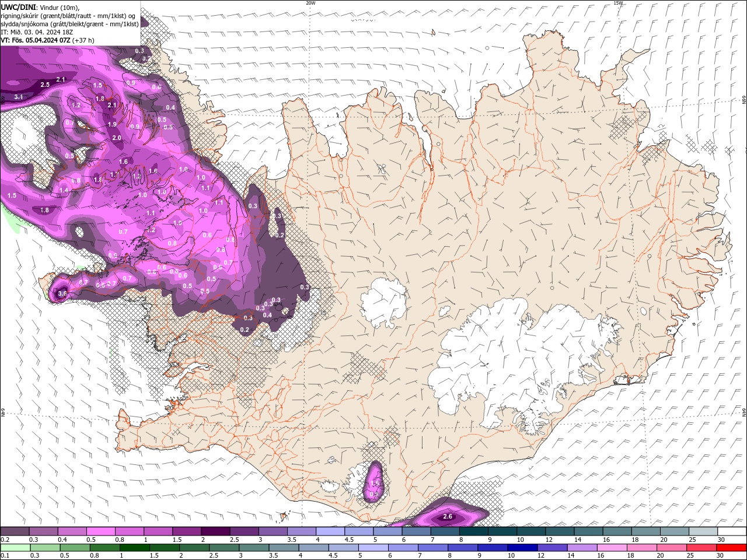The height and width of the screenshot is (560, 747).
Task: Click the initial time 'IT: Mið. 03. 04. 2024 18Z'
Action: click(37, 32)
